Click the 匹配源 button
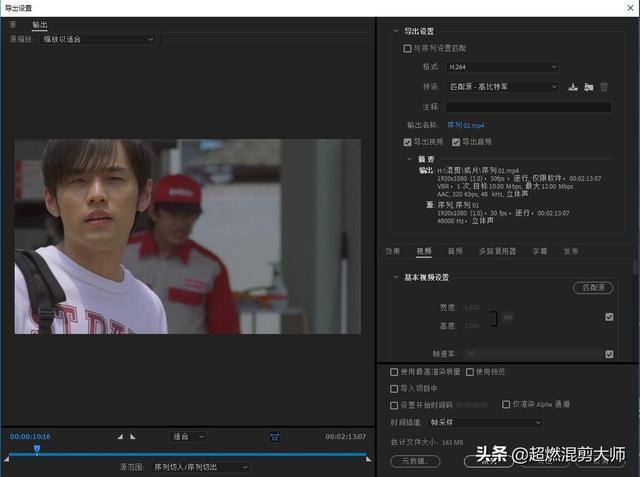Viewport: 640px width, 477px height. [x=593, y=288]
